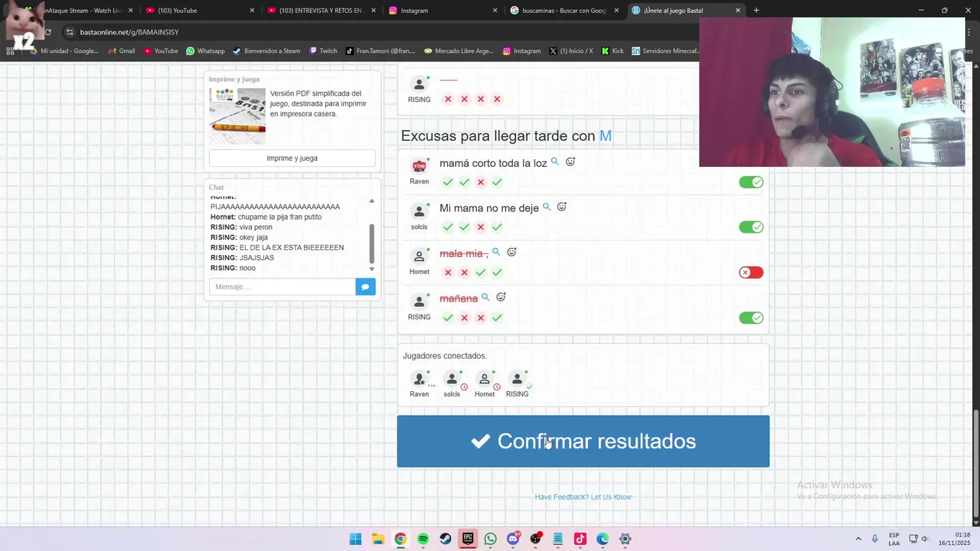Viewport: 980px width, 551px height.
Task: Click RISING avatar in connected players
Action: 517,380
